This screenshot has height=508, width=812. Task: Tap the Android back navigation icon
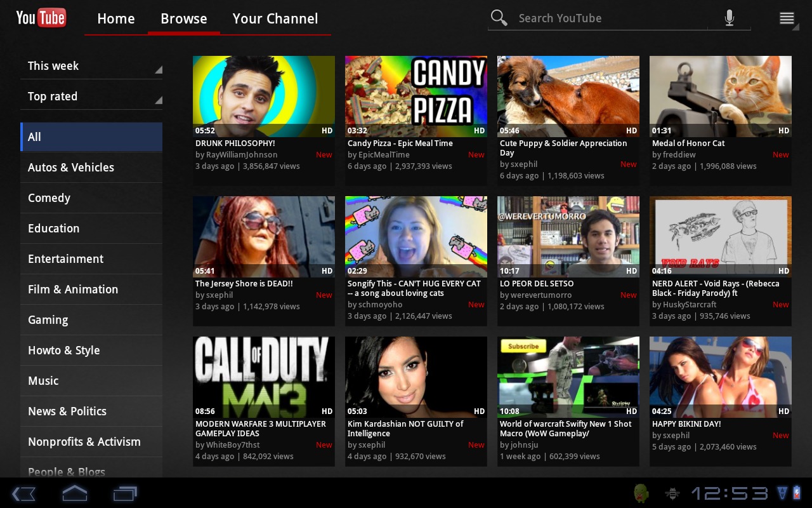point(23,493)
